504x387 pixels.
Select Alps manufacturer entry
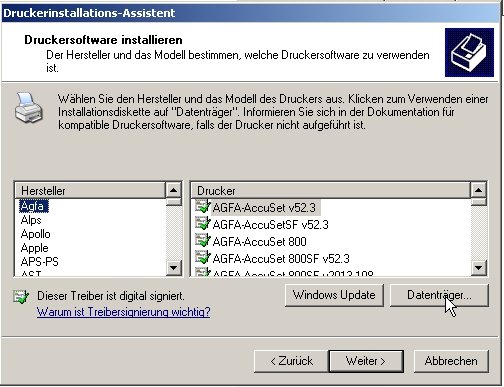[x=31, y=220]
